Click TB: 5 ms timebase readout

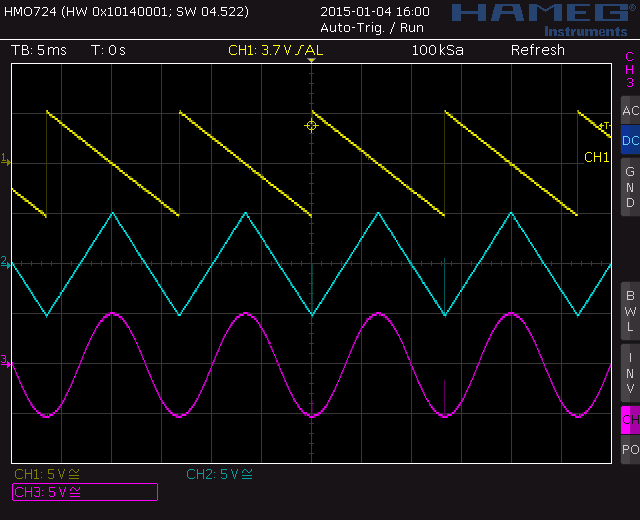(37, 50)
